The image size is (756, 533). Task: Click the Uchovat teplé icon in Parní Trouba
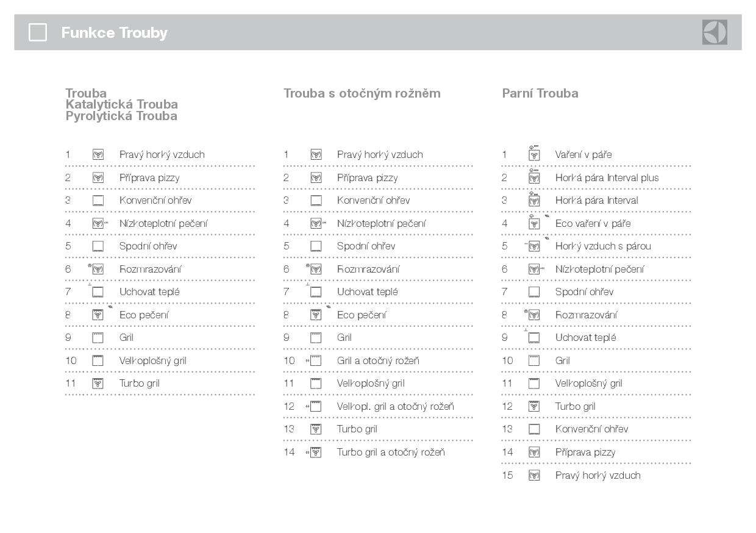coord(534,338)
